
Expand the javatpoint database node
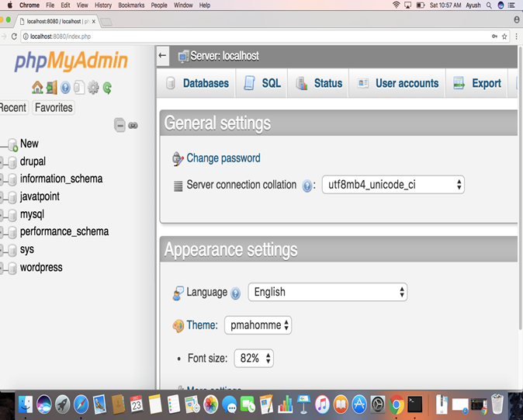tap(2, 198)
